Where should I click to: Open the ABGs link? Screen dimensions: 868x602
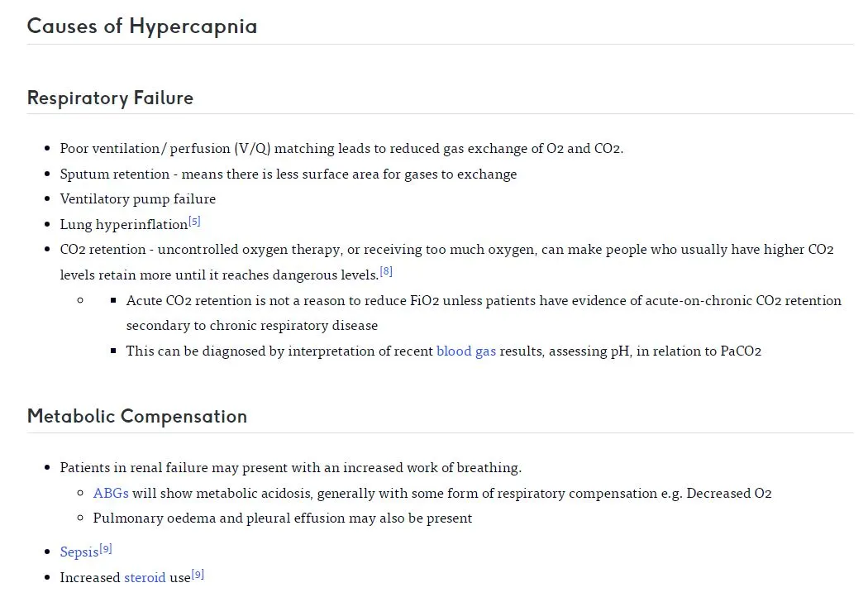click(111, 493)
